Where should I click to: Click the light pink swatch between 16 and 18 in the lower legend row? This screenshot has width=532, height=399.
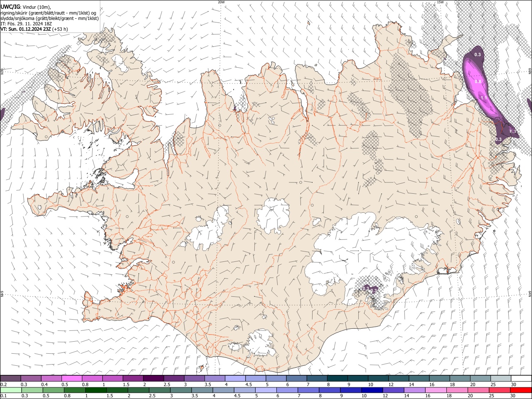(x=436, y=390)
